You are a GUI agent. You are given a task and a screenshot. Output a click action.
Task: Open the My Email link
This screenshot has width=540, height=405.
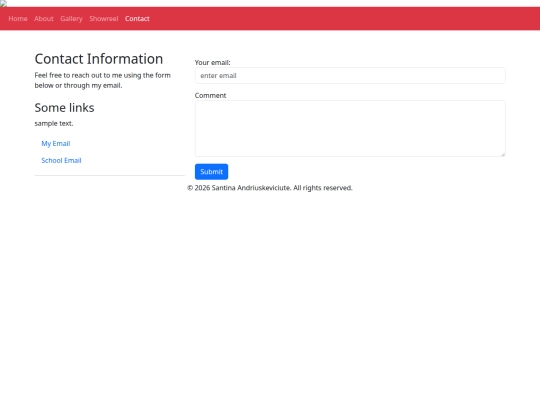coord(56,144)
